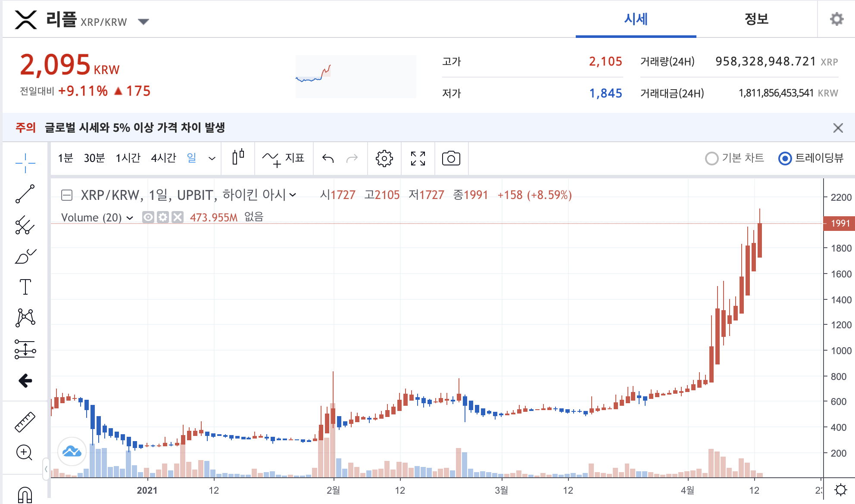
Task: Select the text annotation tool
Action: click(x=25, y=287)
